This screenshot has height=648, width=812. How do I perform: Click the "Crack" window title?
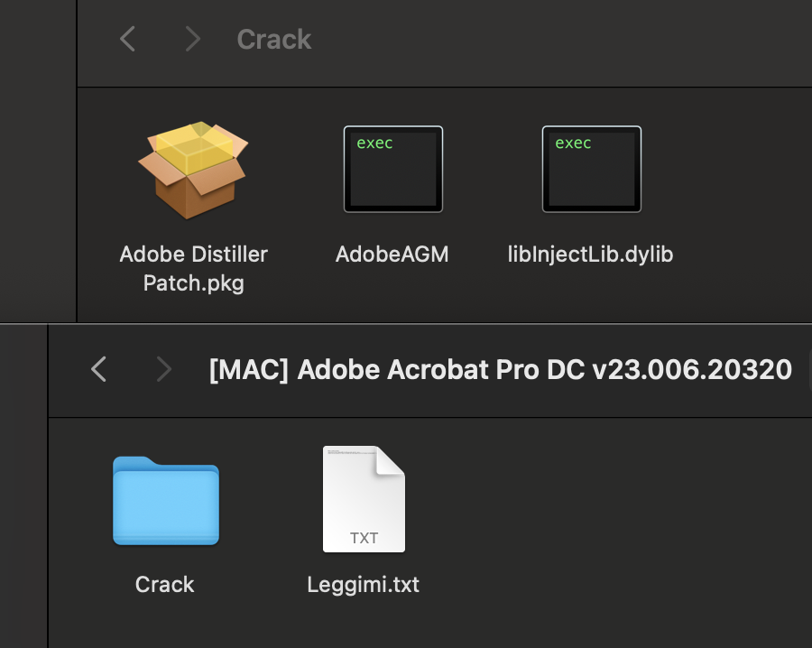tap(274, 40)
